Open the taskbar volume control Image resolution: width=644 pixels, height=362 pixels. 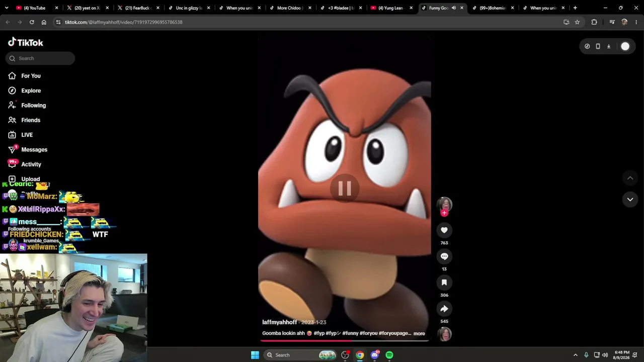coord(605,355)
